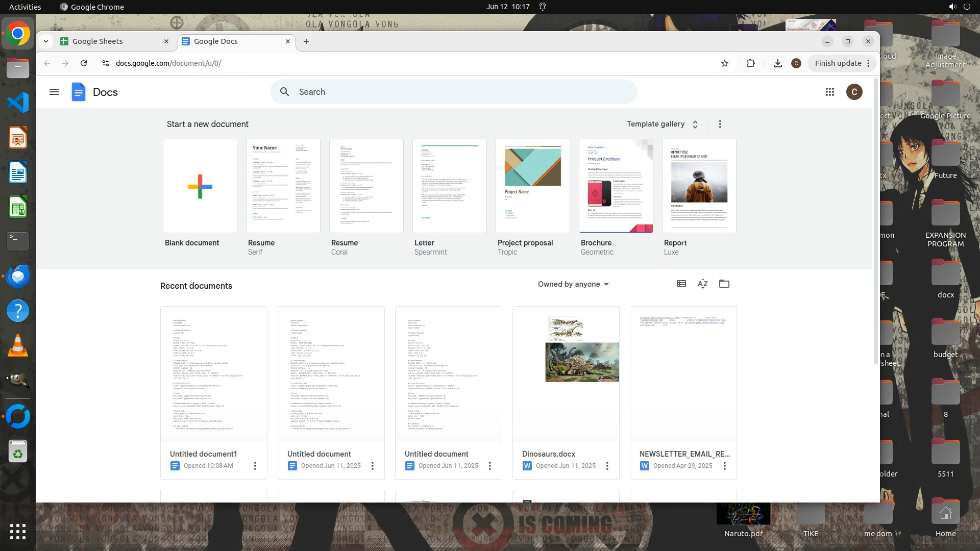Open more options for Dinosaurs.docx
Screen dimensions: 980x551
pos(607,466)
